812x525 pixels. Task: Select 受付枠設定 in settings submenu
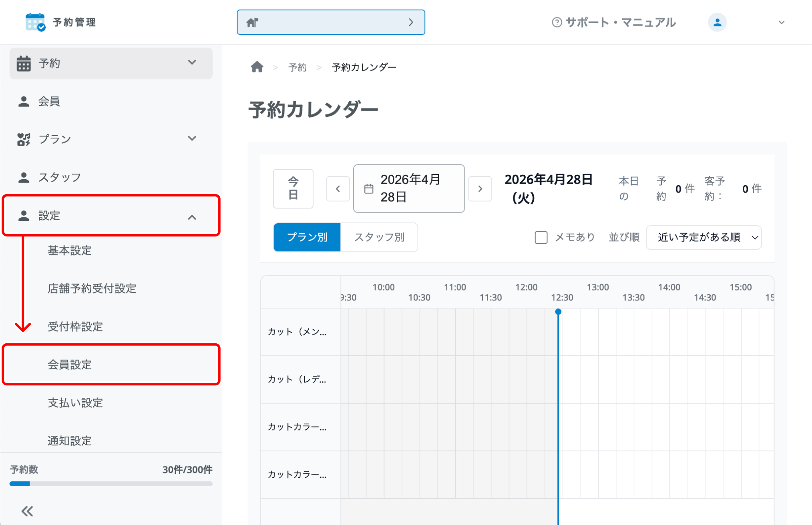(x=75, y=327)
